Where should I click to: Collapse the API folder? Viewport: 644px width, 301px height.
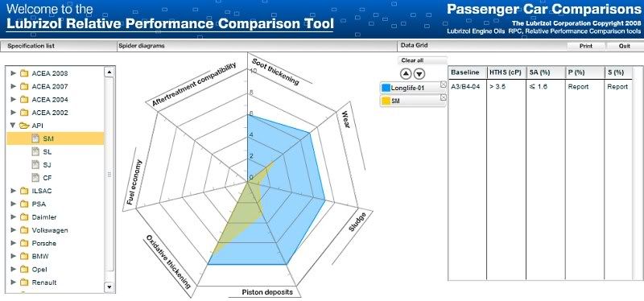[14, 126]
